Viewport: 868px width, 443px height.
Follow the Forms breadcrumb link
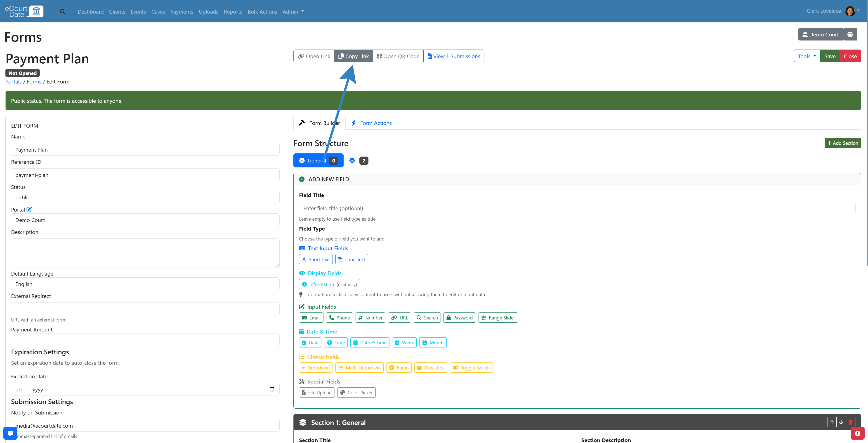click(34, 81)
